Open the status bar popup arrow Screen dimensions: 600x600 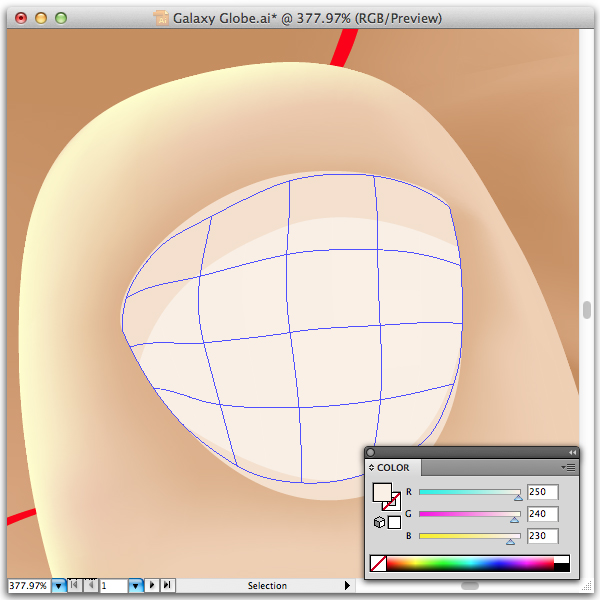(347, 585)
